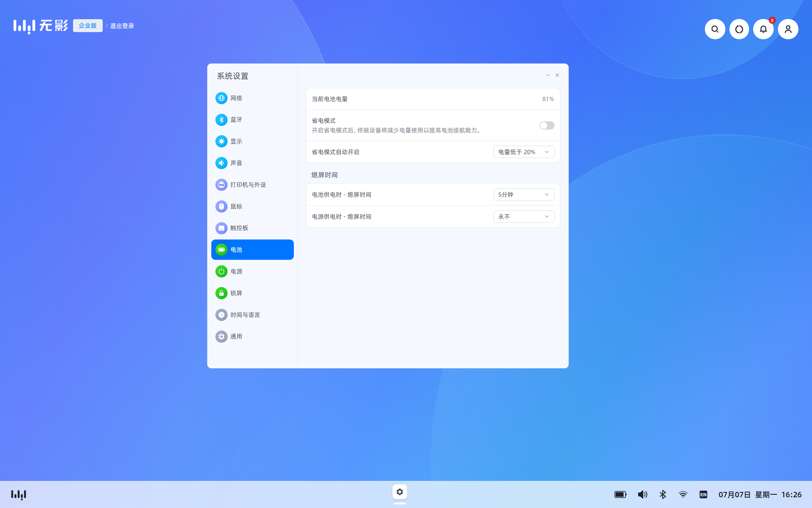Minimize the system settings window

[x=547, y=75]
